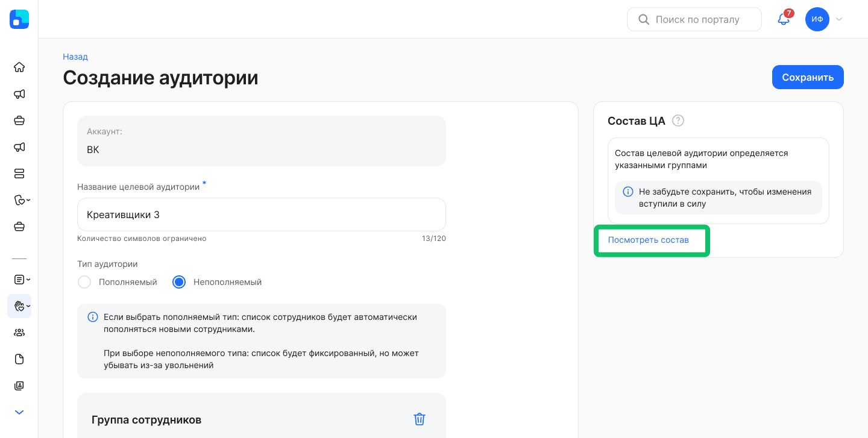Click the Креативщики 3 name field

pos(262,214)
